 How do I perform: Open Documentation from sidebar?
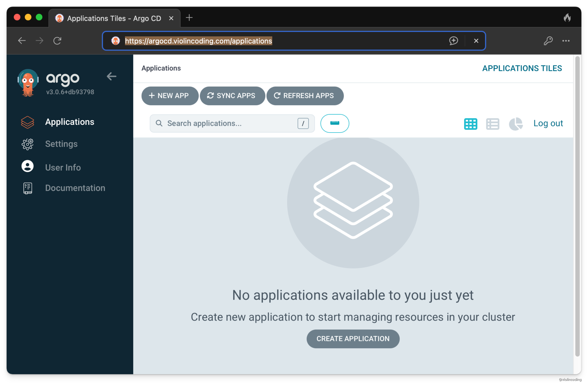[x=75, y=188]
